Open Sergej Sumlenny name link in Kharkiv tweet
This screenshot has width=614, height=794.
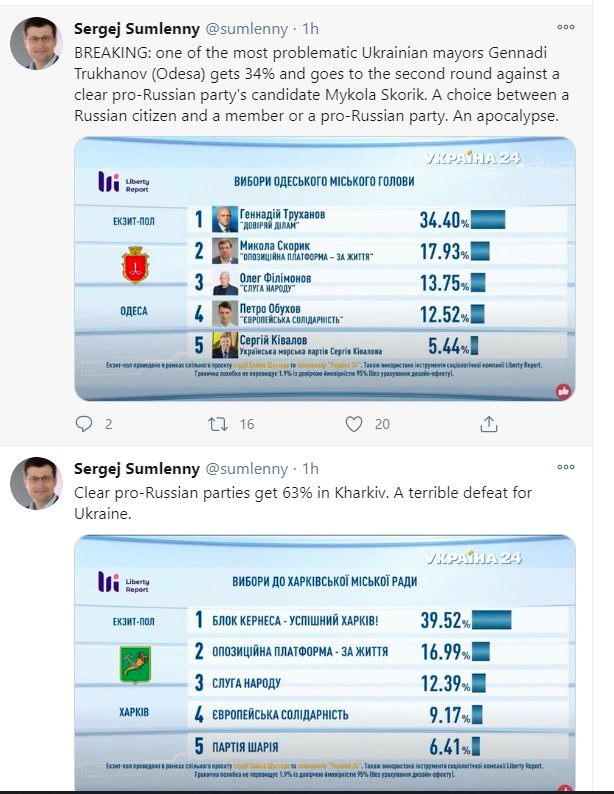pyautogui.click(x=137, y=468)
